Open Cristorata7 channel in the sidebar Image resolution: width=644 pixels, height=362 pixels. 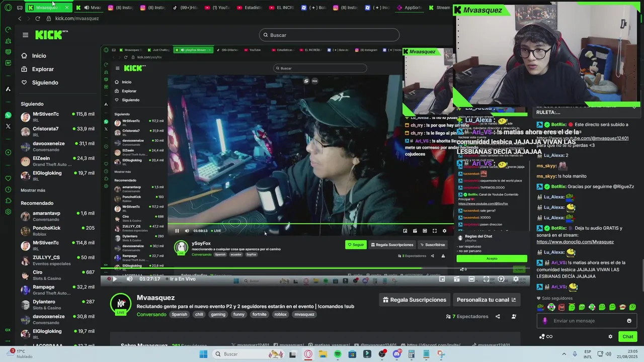click(x=57, y=131)
